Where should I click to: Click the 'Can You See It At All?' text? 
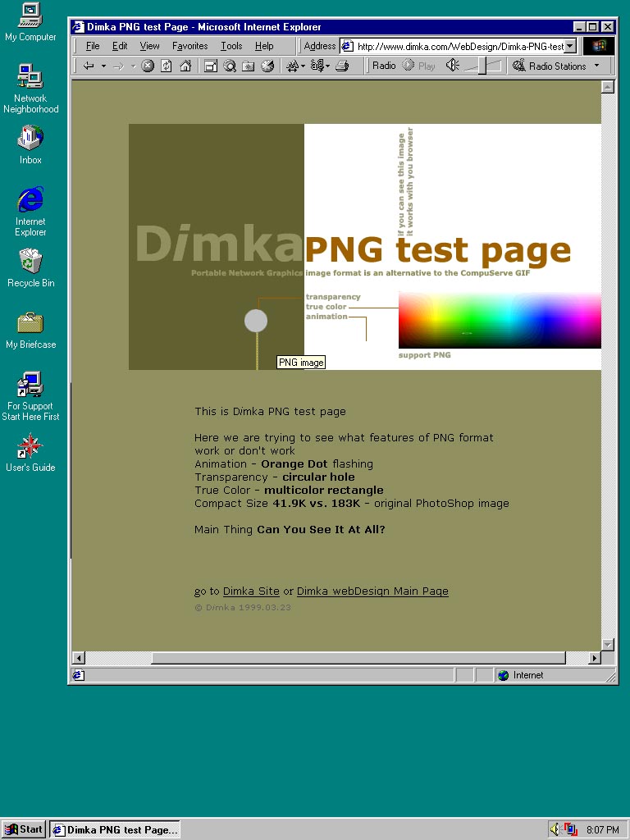point(321,529)
